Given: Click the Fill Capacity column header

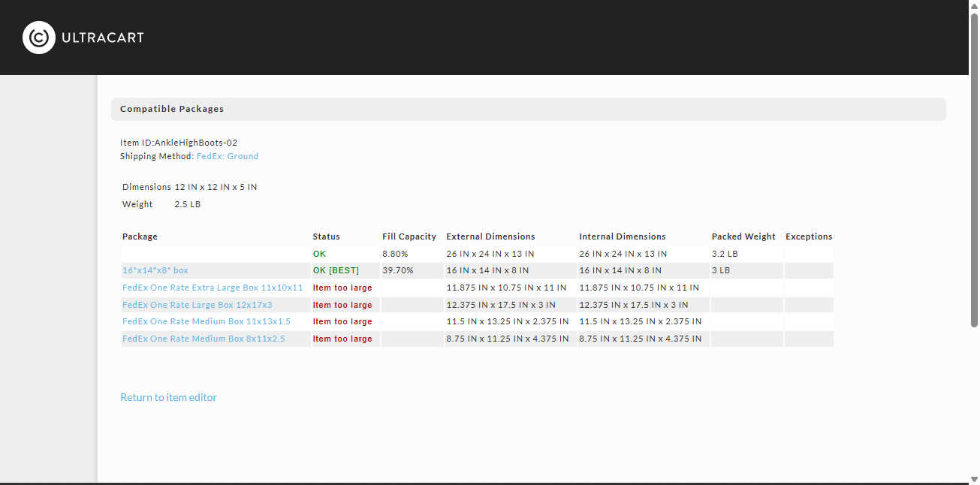Looking at the screenshot, I should (409, 236).
